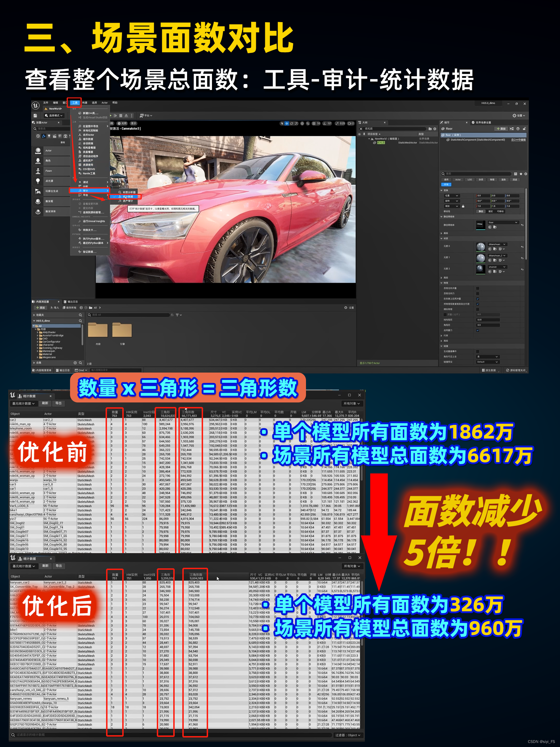Click the help question-mark icon in Details
This screenshot has width=560, height=747.
tap(518, 129)
